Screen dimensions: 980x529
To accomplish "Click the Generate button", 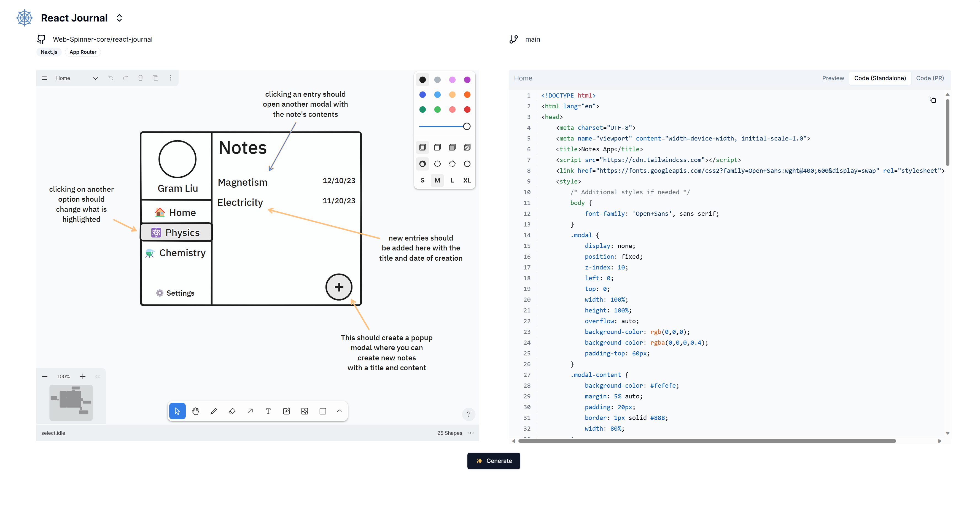I will (x=493, y=461).
